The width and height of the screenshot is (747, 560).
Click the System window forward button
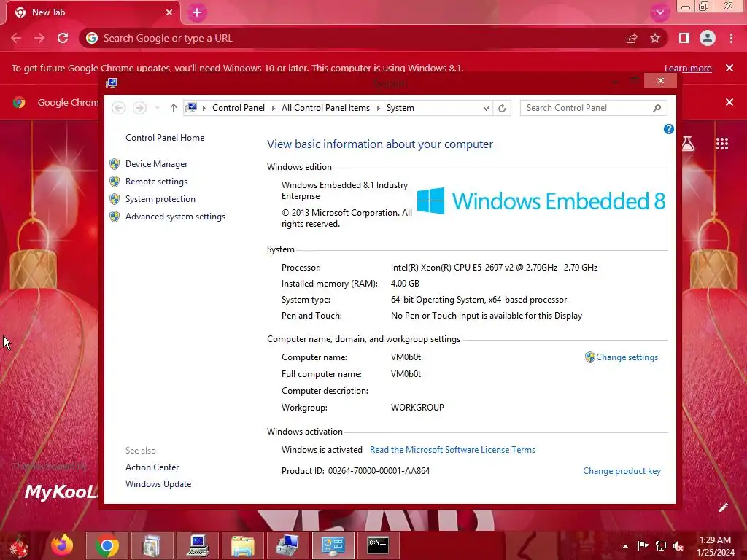point(139,108)
